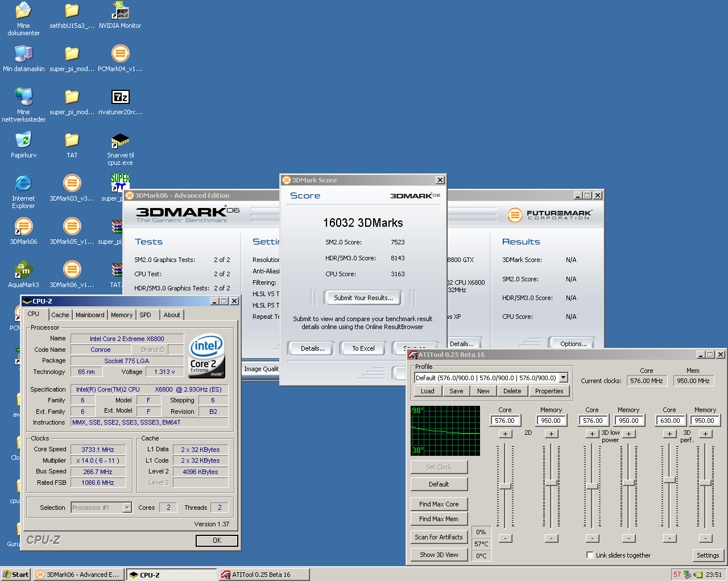Screen dimensions: 728x582
Task: Click Save profile button in ATITool
Action: click(x=456, y=391)
